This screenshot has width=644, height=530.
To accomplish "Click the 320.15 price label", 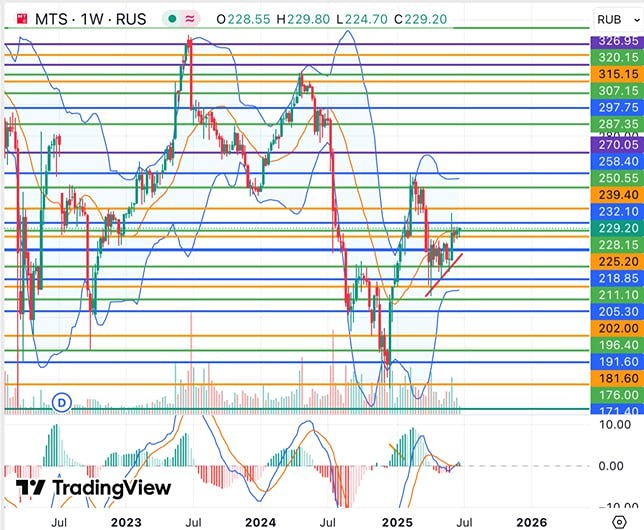I will 617,58.
